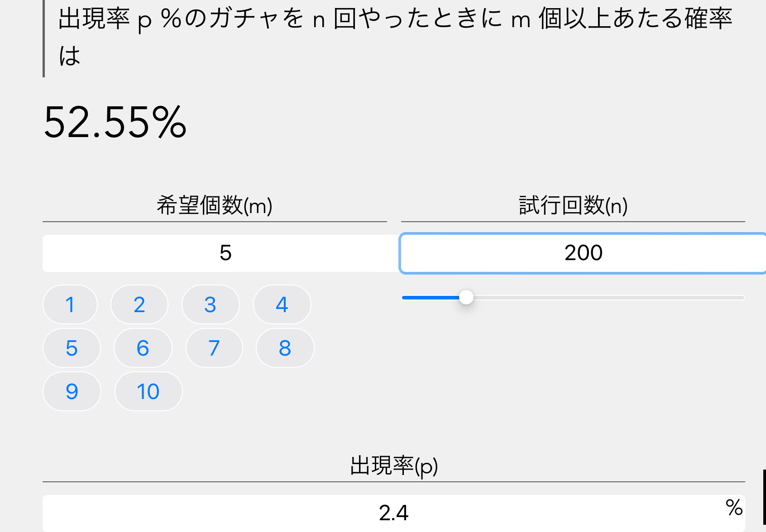The height and width of the screenshot is (532, 766).
Task: Select desired count preset 9
Action: point(72,391)
